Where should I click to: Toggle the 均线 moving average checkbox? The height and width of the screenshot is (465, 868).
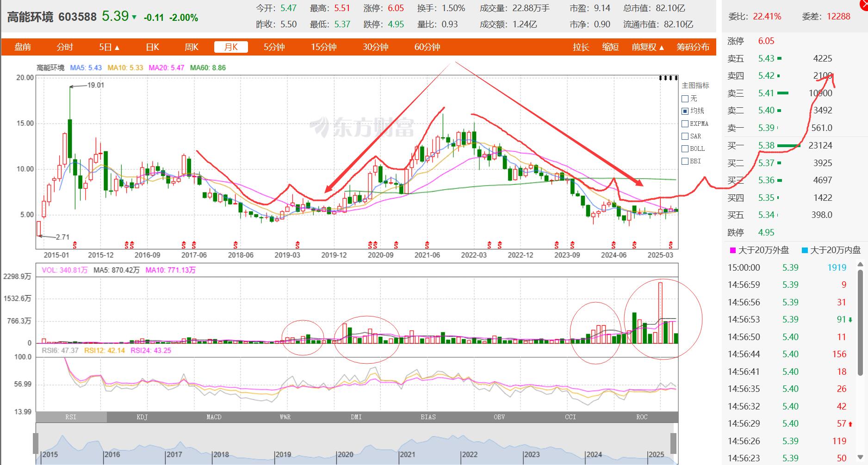685,111
